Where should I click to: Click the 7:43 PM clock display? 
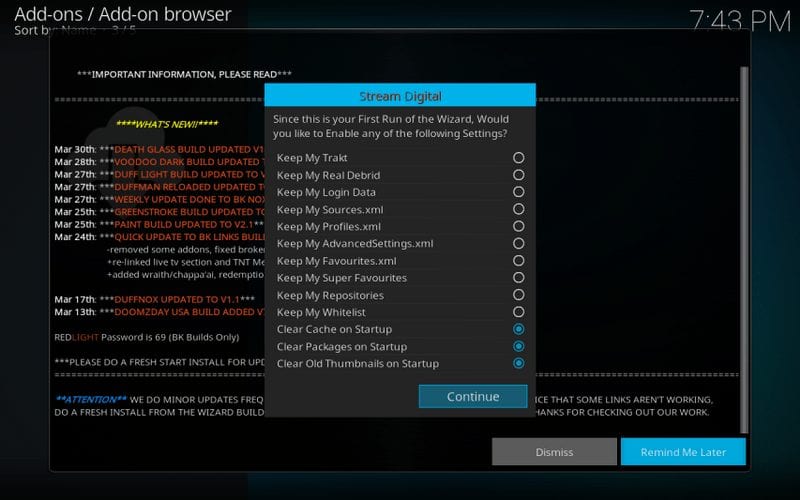tap(740, 21)
